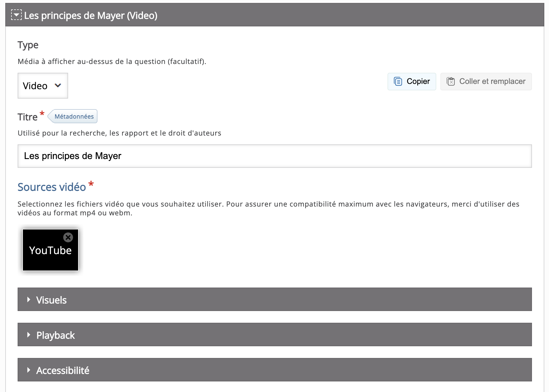The height and width of the screenshot is (392, 549).
Task: Click the chevron arrow in Video selector
Action: pos(58,85)
